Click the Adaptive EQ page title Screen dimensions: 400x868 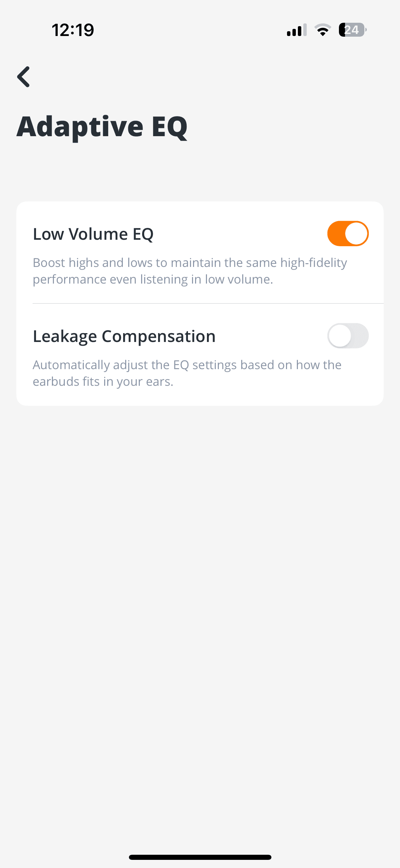[x=102, y=127]
